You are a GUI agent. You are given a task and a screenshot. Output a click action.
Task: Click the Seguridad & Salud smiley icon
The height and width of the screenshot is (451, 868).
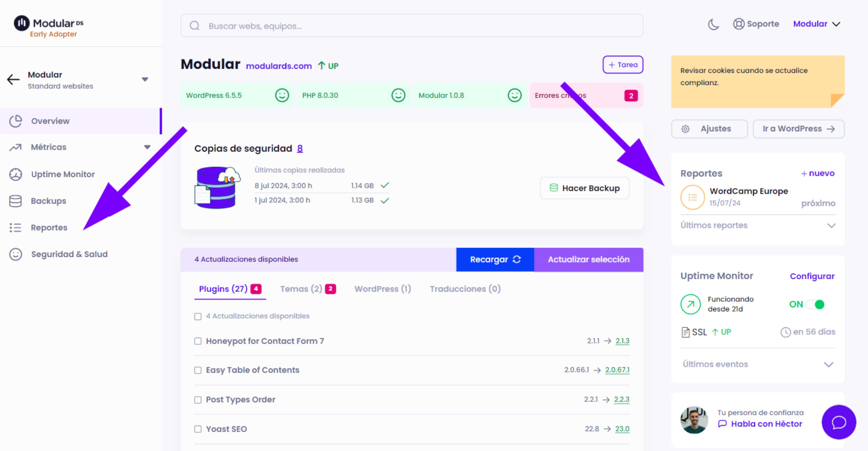click(16, 255)
